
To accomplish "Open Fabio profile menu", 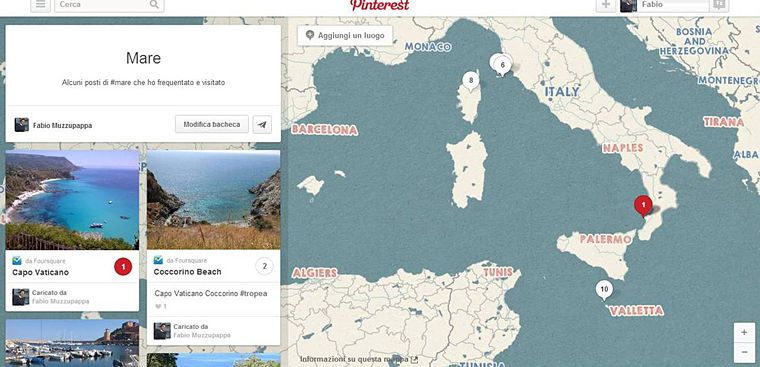I will (x=665, y=4).
